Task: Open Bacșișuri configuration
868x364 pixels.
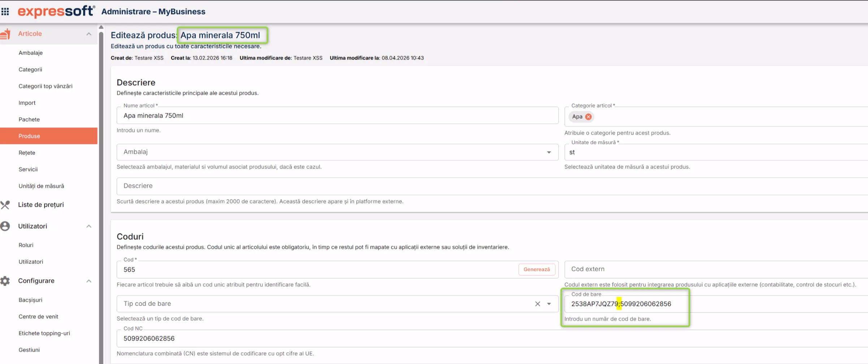Action: point(30,300)
